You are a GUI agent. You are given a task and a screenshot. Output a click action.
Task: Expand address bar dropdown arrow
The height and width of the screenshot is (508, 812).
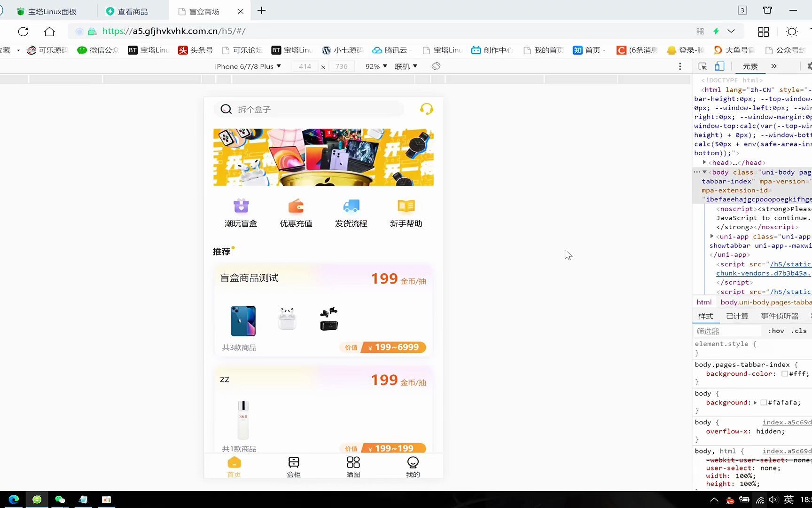coord(731,31)
